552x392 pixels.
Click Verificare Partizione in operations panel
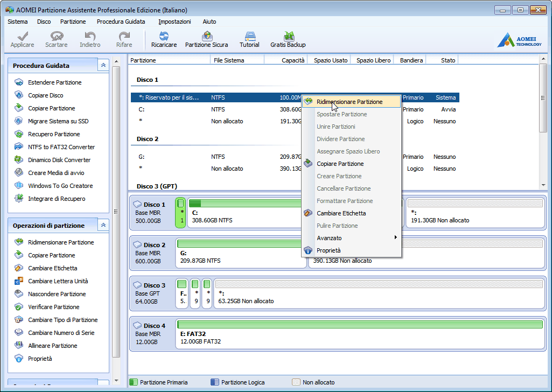54,307
